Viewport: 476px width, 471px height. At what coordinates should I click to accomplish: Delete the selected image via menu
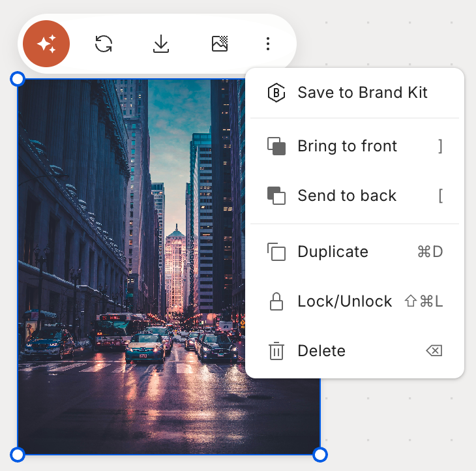tap(321, 351)
